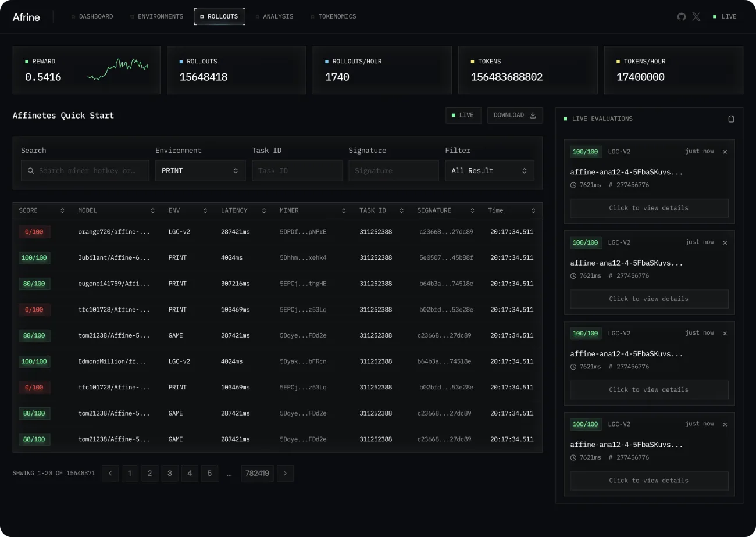Screen dimensions: 756x537
Task: Sort the table by TASK ID column
Action: [x=402, y=210]
